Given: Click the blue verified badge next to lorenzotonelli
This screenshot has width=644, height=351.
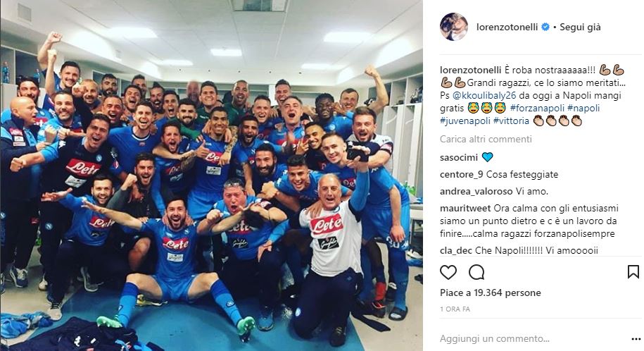Looking at the screenshot, I should click(545, 27).
